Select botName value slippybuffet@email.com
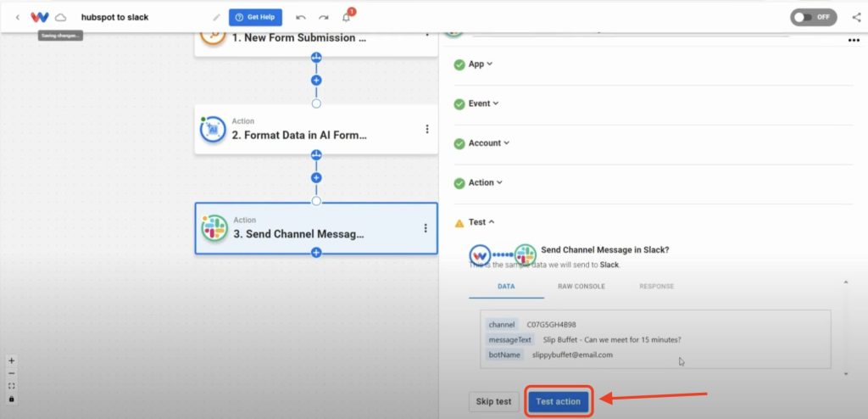The image size is (868, 419). 572,355
